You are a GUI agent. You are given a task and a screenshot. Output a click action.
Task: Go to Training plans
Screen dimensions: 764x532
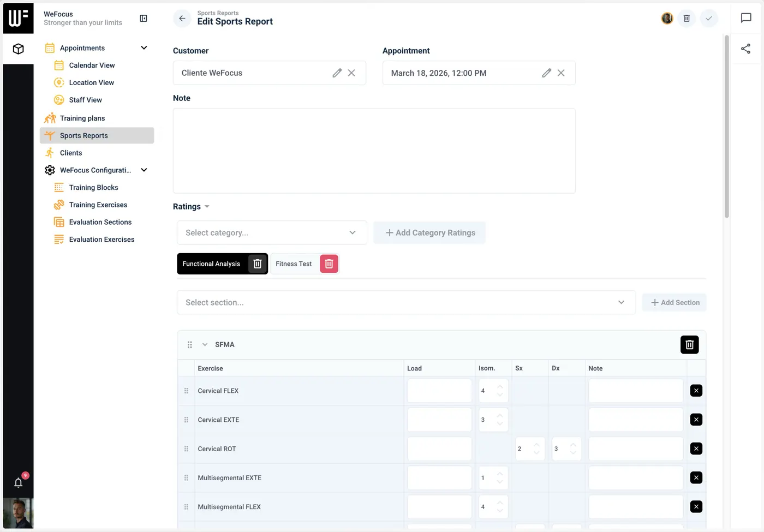click(82, 118)
